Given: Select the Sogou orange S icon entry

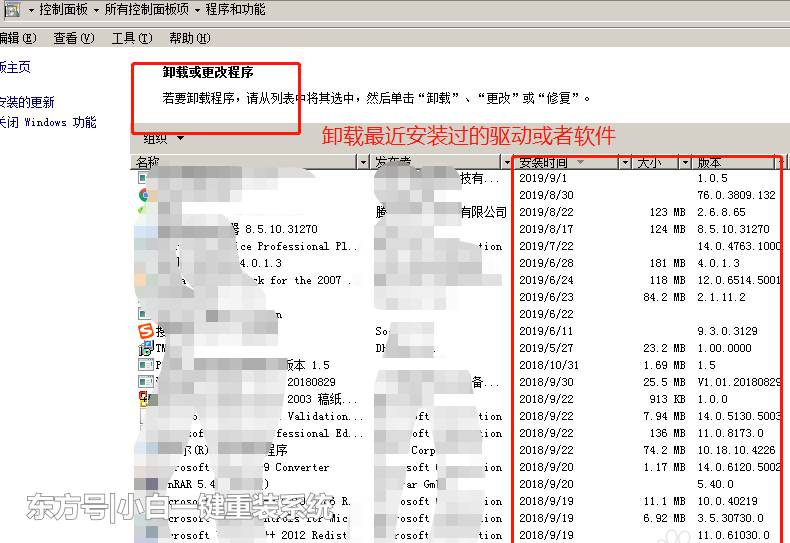Looking at the screenshot, I should [145, 331].
